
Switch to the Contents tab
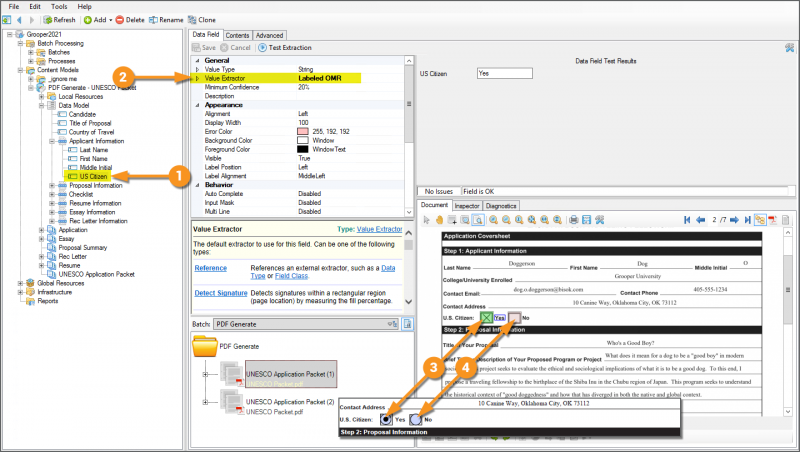click(237, 35)
